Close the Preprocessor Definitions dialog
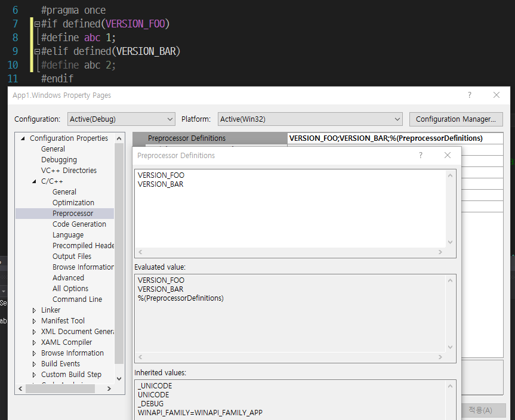Image resolution: width=515 pixels, height=420 pixels. pos(448,155)
